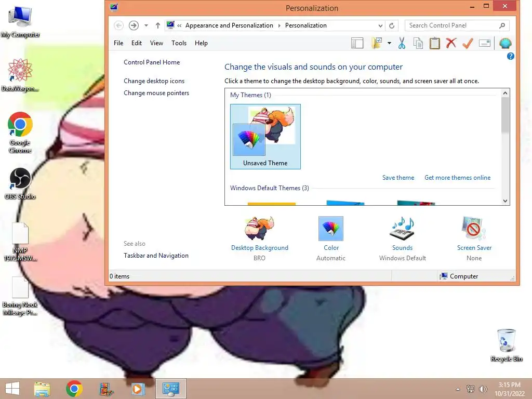Image resolution: width=532 pixels, height=399 pixels.
Task: Click the Properties toolbar icon
Action: [485, 43]
